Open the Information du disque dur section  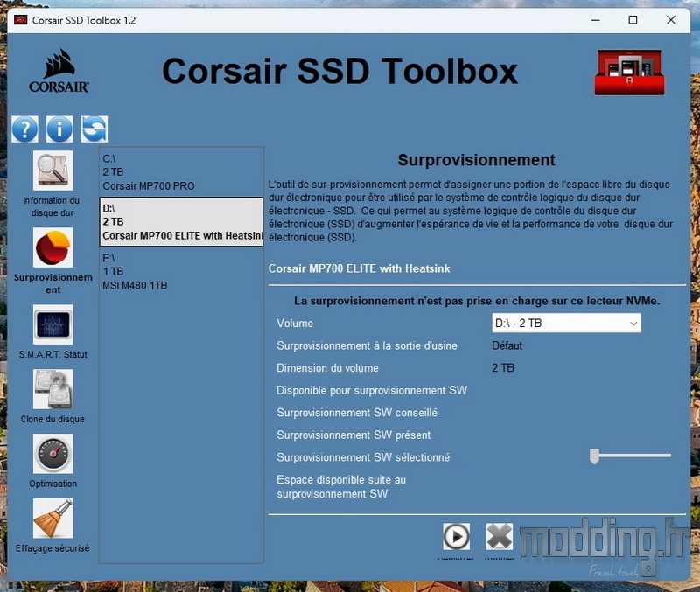(x=52, y=171)
